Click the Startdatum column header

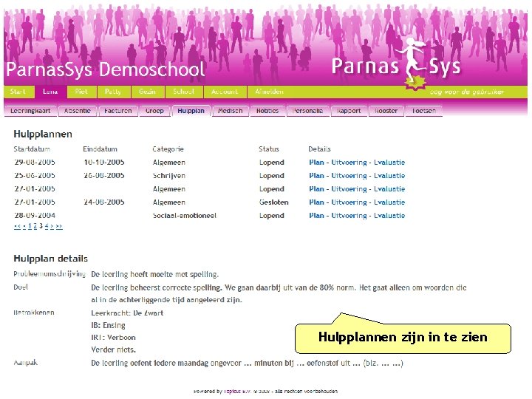point(33,149)
